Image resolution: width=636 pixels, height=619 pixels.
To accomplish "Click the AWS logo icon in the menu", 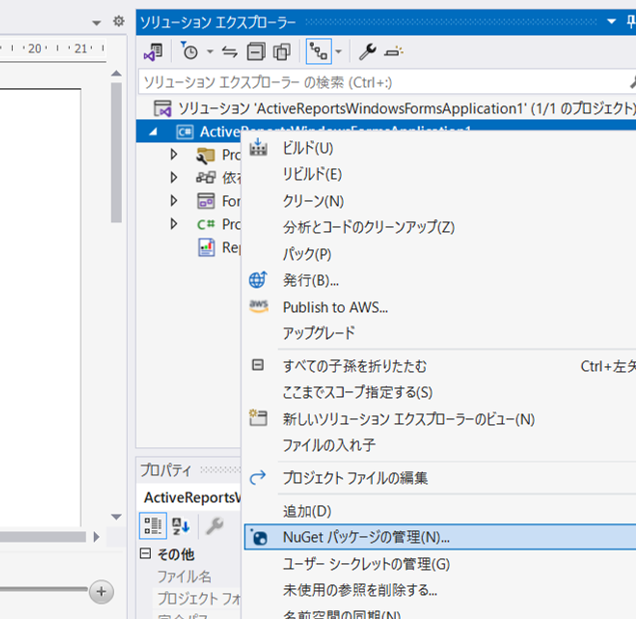I will (x=259, y=306).
